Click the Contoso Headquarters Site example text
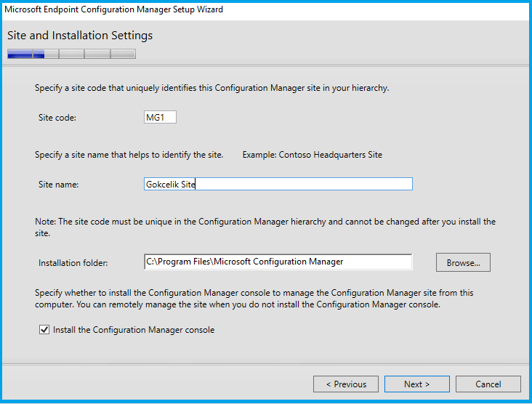The height and width of the screenshot is (404, 532). 312,155
